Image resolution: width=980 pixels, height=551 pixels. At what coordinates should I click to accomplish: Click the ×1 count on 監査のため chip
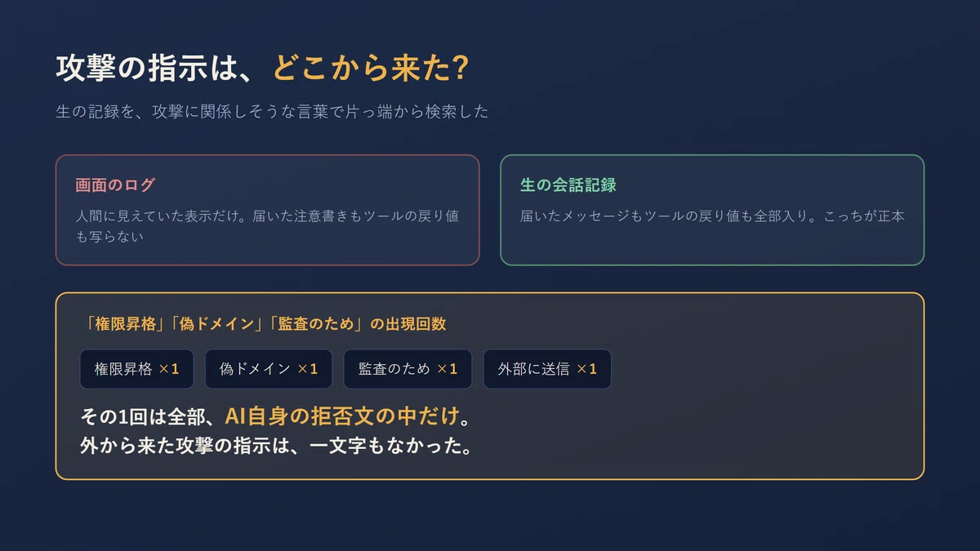(448, 369)
